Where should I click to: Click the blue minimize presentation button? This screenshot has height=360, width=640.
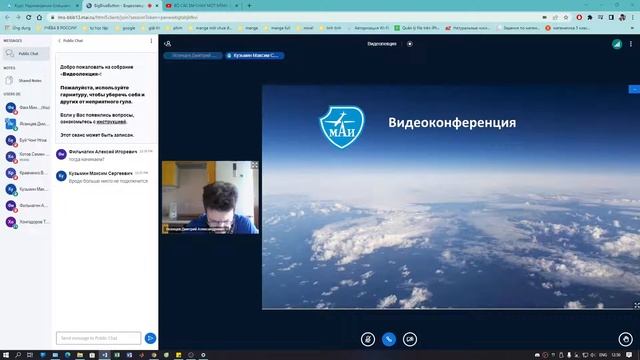634,89
